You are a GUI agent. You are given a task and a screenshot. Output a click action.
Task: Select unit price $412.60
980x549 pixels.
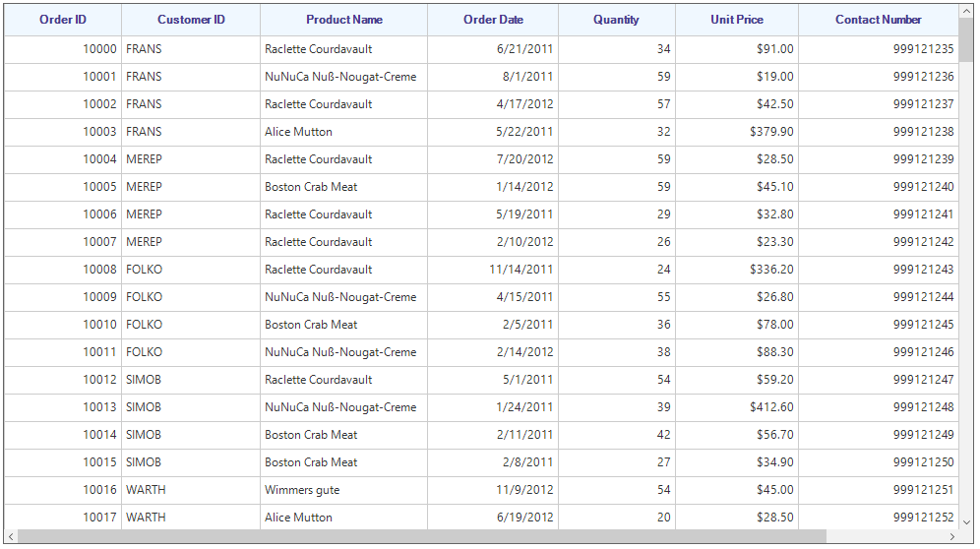coord(737,406)
